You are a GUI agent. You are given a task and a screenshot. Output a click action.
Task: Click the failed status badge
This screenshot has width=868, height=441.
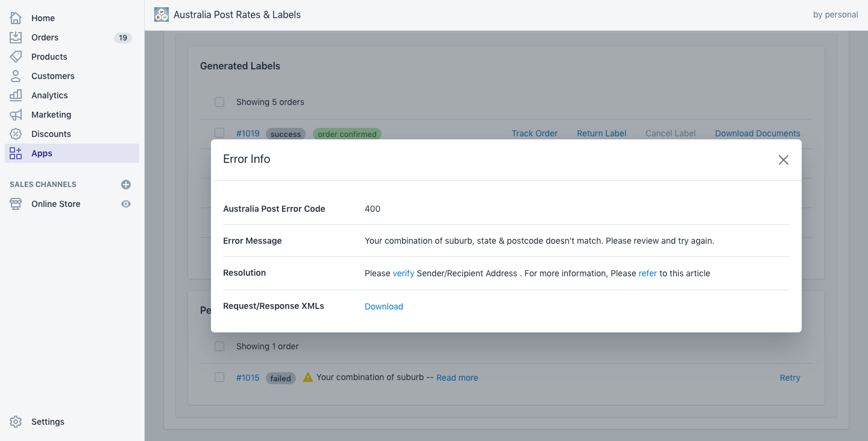tap(281, 378)
